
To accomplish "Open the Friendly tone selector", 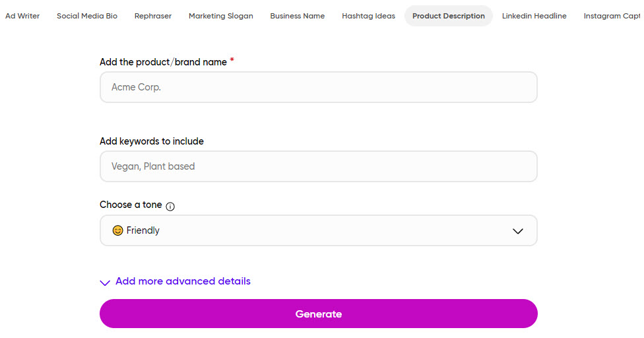I will point(318,230).
